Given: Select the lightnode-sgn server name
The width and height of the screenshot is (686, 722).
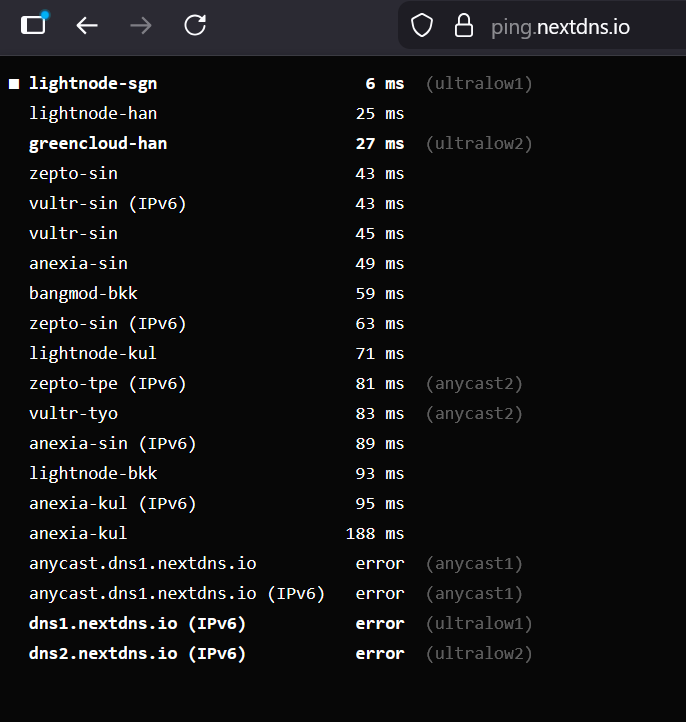Looking at the screenshot, I should coord(93,84).
